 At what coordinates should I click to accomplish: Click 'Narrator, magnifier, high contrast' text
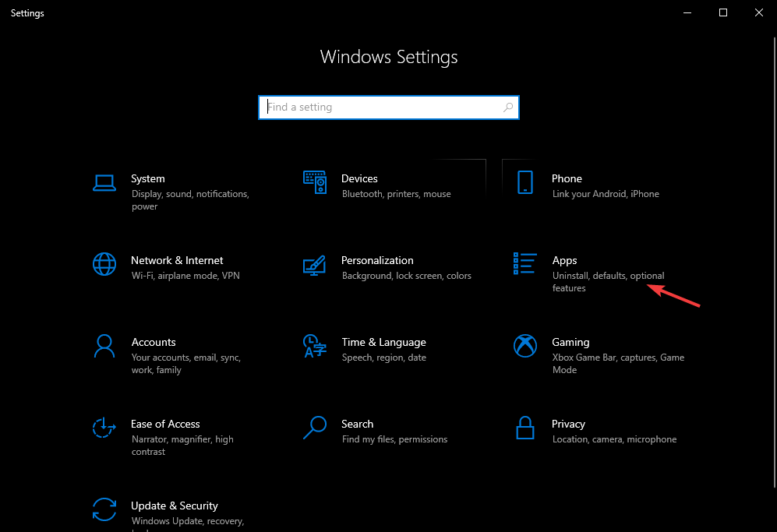pos(182,446)
